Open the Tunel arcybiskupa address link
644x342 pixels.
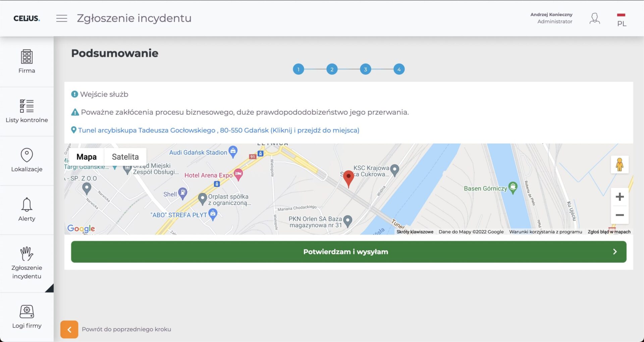[218, 130]
